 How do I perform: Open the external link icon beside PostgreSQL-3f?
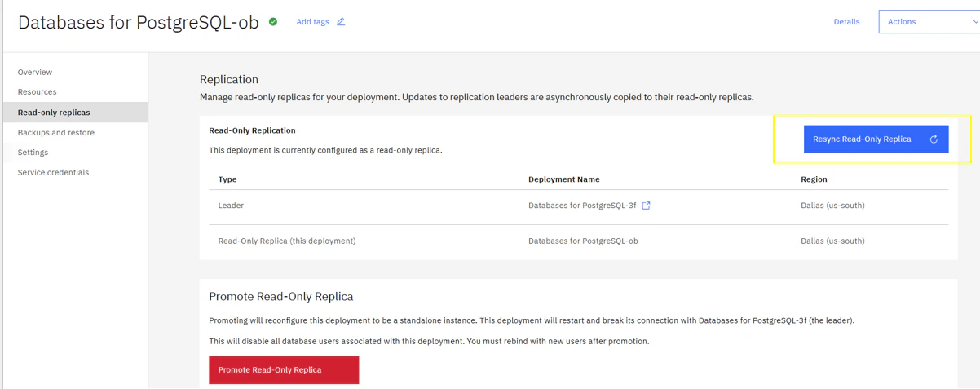coord(646,206)
